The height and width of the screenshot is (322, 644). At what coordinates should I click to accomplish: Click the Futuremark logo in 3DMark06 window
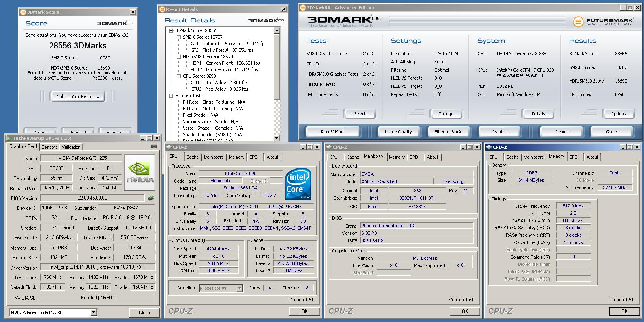point(603,22)
